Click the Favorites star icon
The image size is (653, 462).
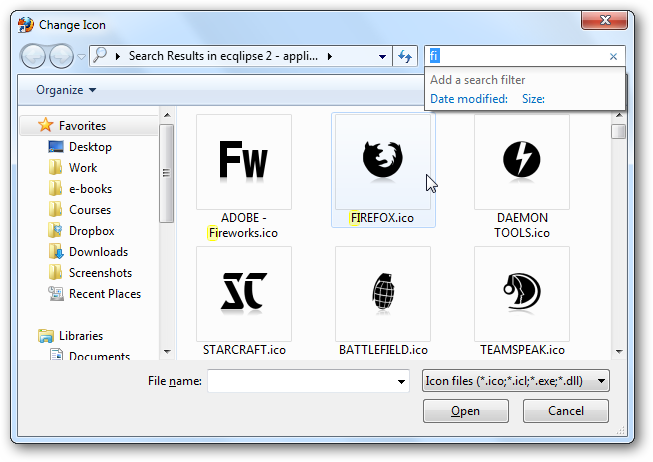coord(45,125)
